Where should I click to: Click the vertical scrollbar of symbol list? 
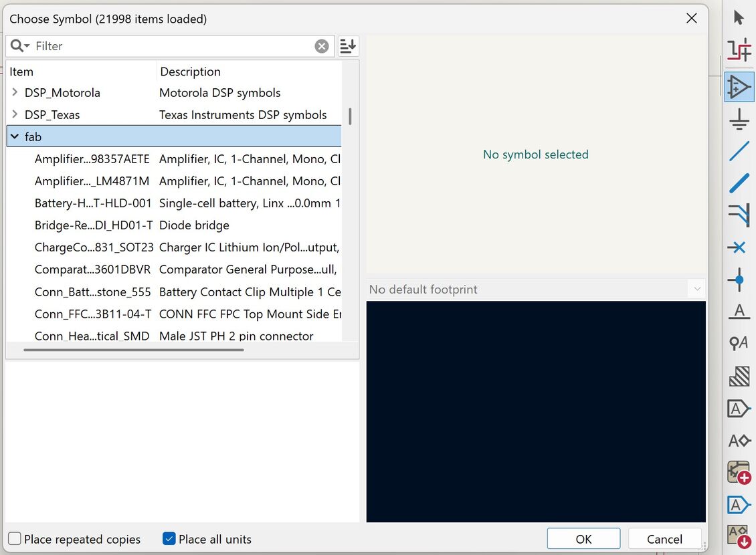click(350, 116)
